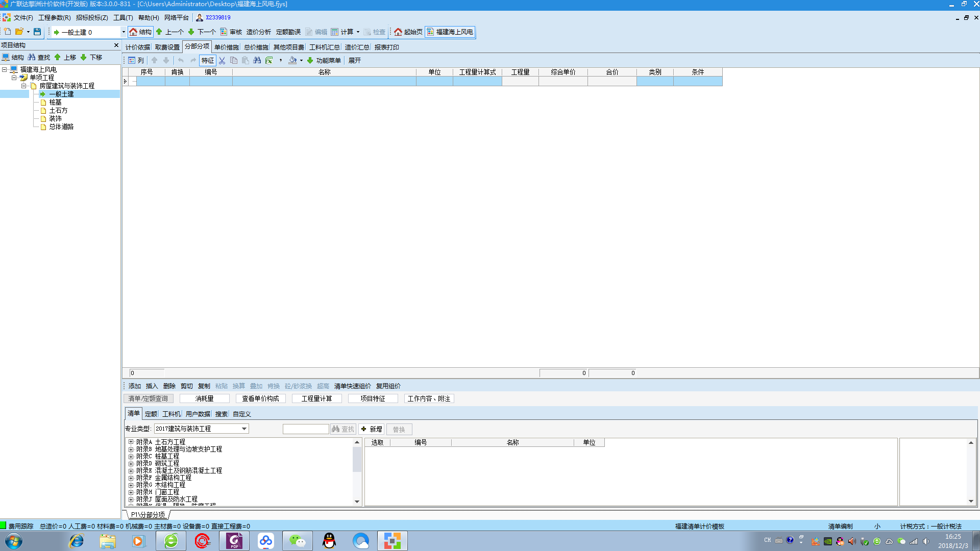The height and width of the screenshot is (551, 980).
Task: Click the P1\分部分项 bottom sheet tab
Action: click(x=148, y=515)
